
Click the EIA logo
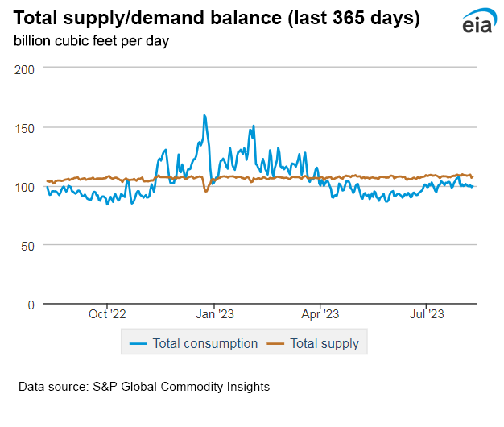click(x=479, y=21)
